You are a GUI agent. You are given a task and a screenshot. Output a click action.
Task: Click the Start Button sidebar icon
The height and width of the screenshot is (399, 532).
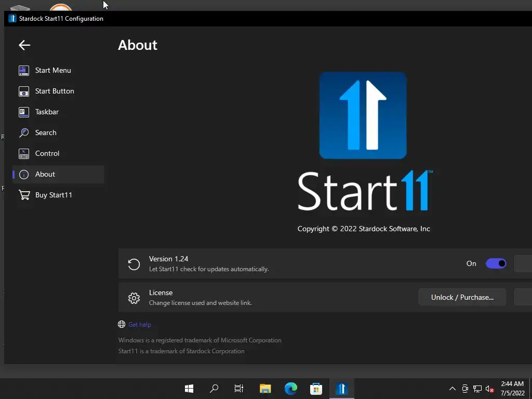click(24, 91)
